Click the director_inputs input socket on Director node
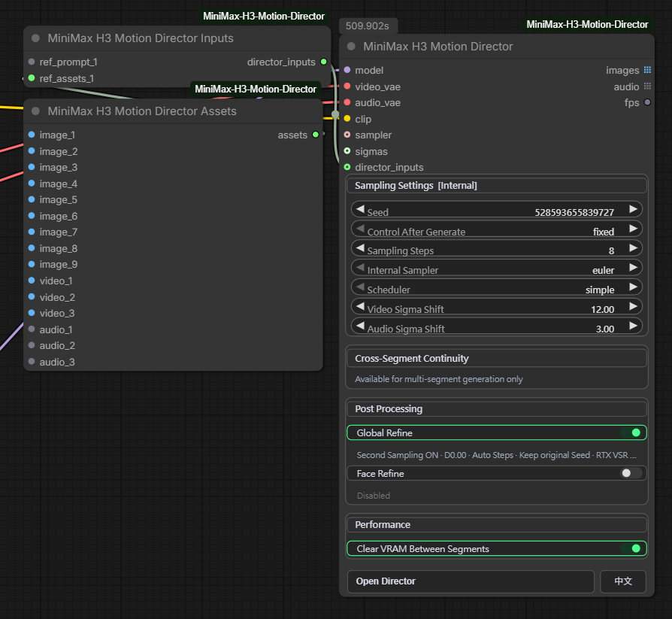The width and height of the screenshot is (672, 619). (x=347, y=167)
